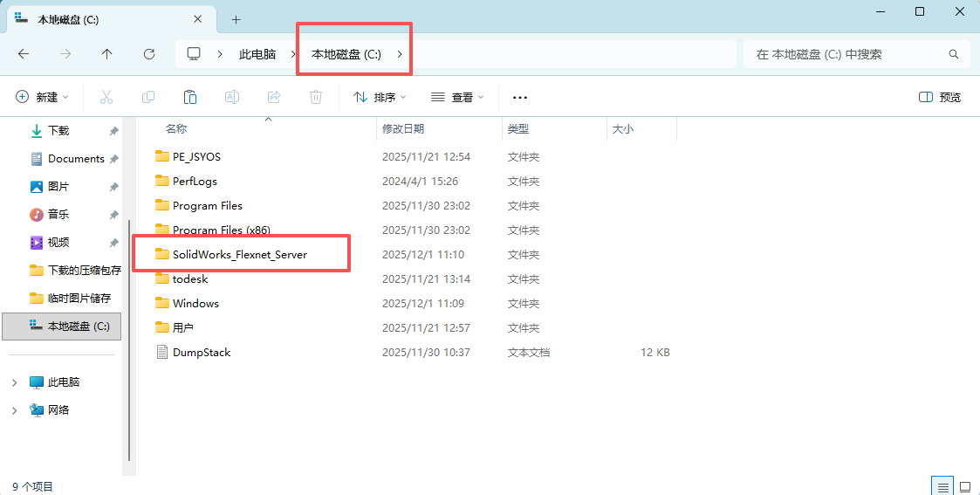Select the Program Files (x86) folder

222,230
